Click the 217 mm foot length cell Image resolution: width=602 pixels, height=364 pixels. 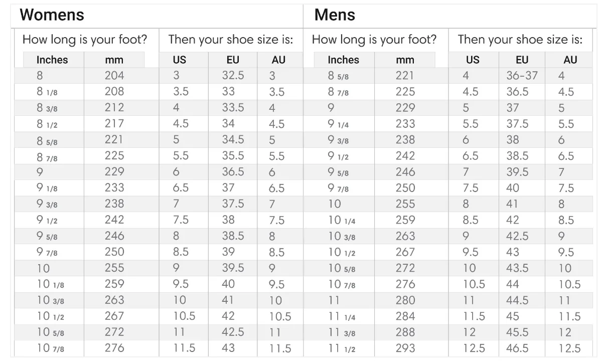coord(114,124)
